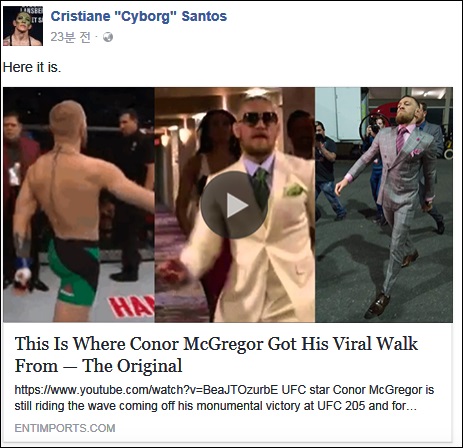Select the "Here it is." post text

32,67
